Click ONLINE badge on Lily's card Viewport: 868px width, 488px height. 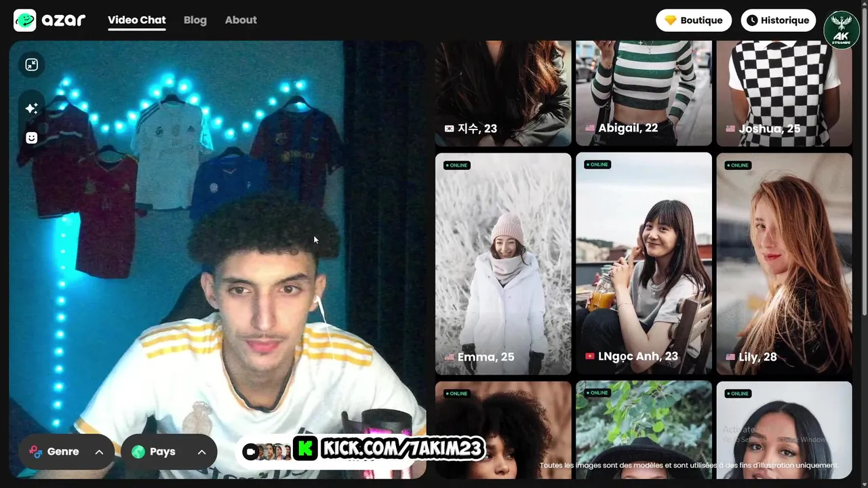pyautogui.click(x=738, y=165)
